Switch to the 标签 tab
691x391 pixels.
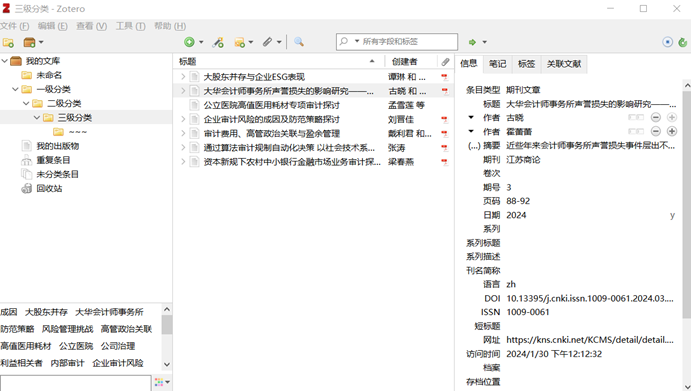pos(526,64)
